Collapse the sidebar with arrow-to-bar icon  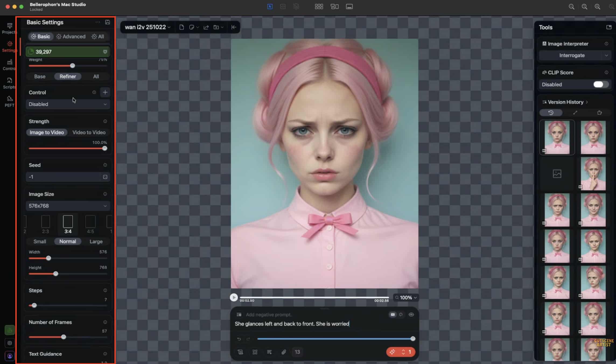(234, 27)
